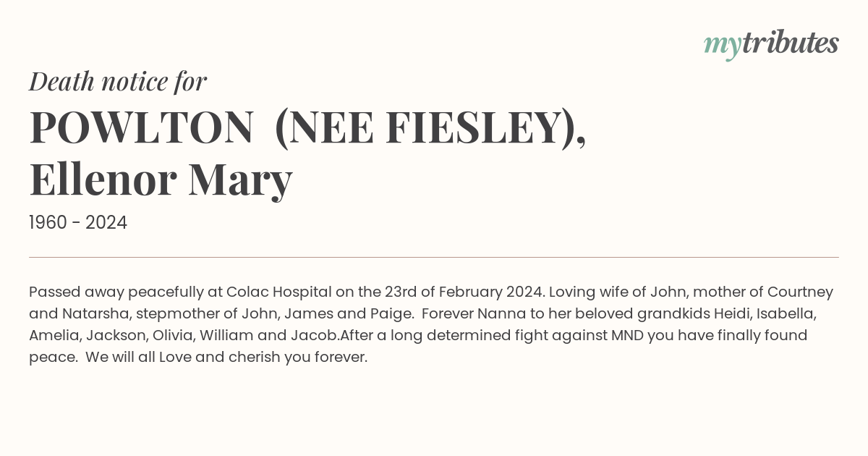Viewport: 868px width, 456px height.
Task: Click the names 'Amelia, Jackson, Olivia'
Action: [111, 336]
